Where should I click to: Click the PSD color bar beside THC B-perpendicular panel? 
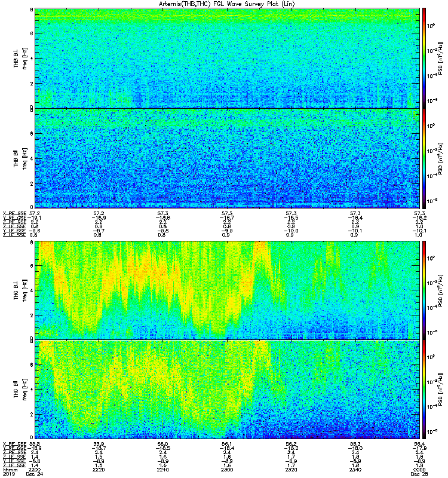(x=424, y=290)
